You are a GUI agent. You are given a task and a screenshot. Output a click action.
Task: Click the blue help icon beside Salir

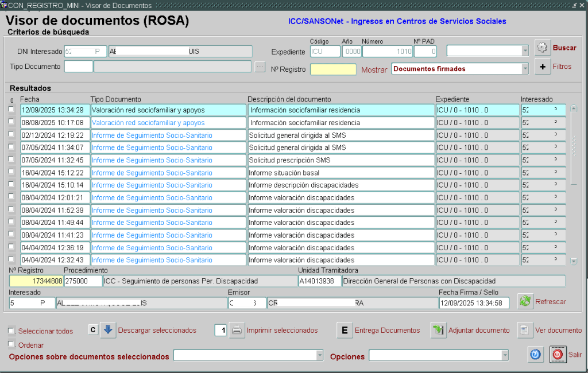coord(535,355)
